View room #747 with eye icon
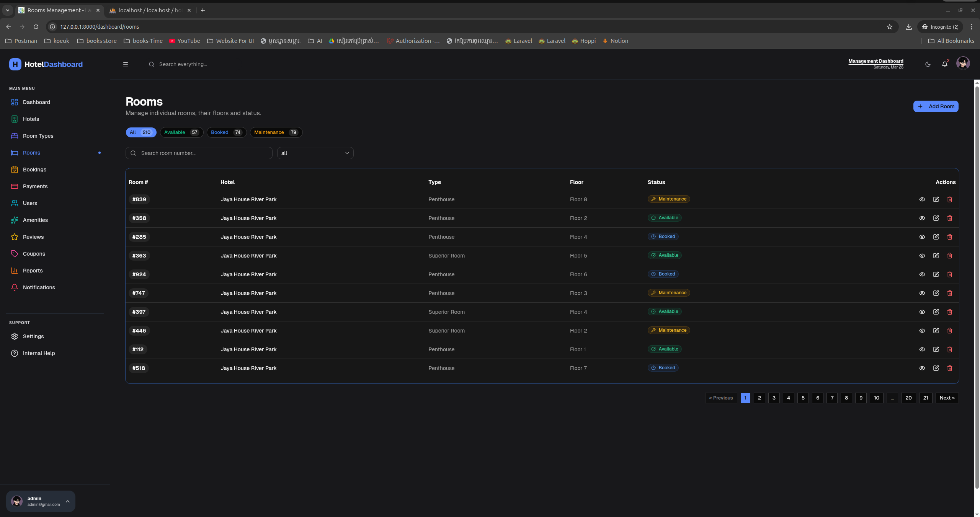Screen dimensions: 980x517 point(922,293)
